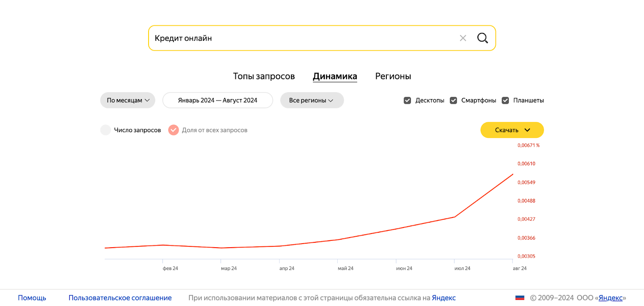The height and width of the screenshot is (306, 644).
Task: Click the 0,00671 % axis value
Action: (528, 145)
